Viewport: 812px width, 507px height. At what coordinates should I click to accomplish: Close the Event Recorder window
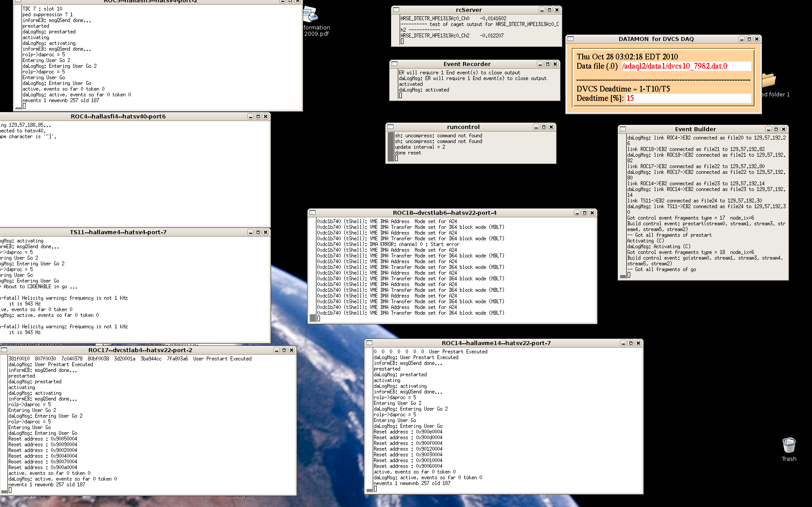555,64
